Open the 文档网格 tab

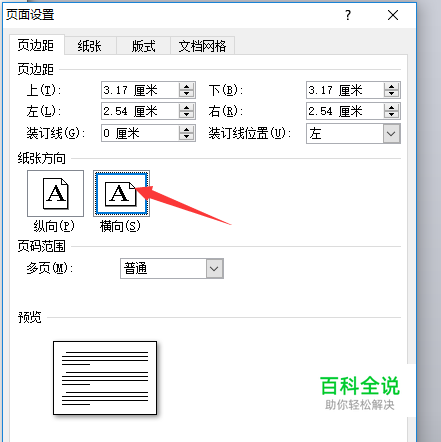(x=202, y=46)
